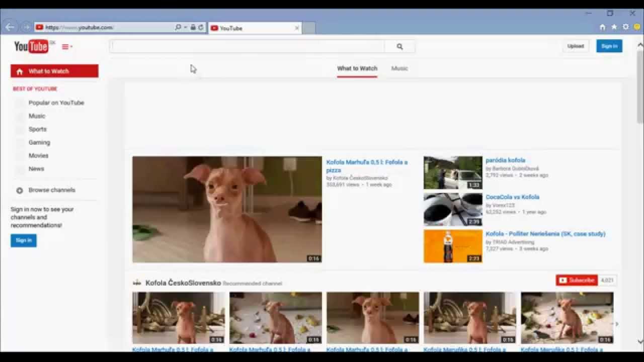Click 'Kofola - Pollíter Neriešenia' title link
Viewport: 644px width, 362px height.
pos(545,234)
